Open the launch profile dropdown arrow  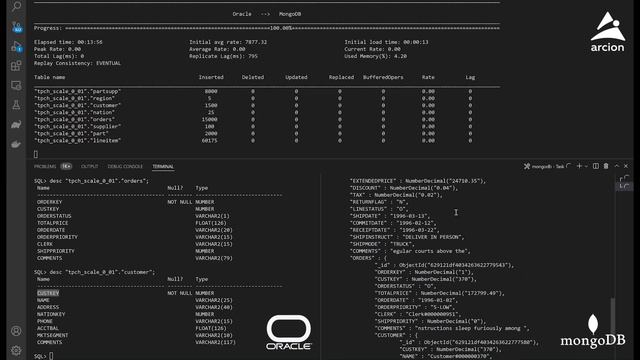coord(586,166)
